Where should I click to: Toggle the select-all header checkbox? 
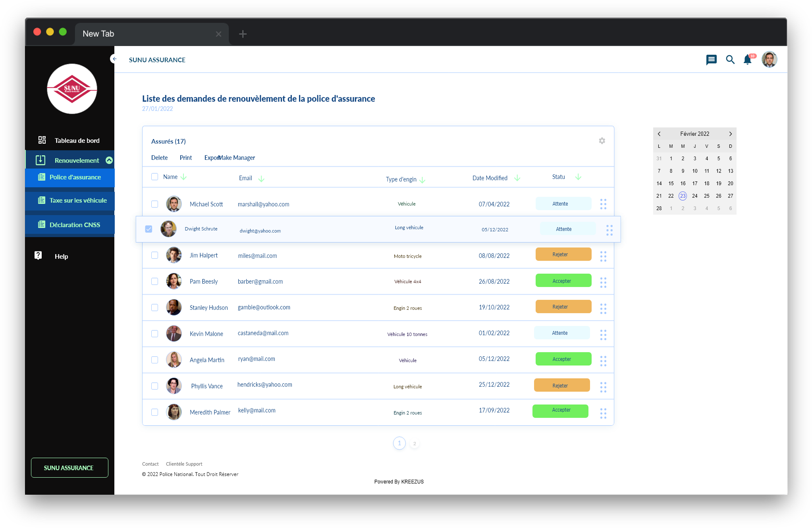[x=154, y=177]
